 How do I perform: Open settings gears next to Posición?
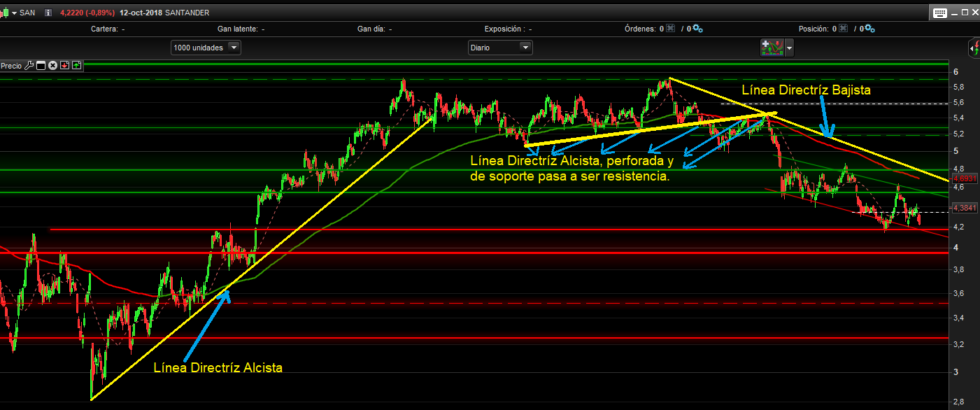coord(869,29)
